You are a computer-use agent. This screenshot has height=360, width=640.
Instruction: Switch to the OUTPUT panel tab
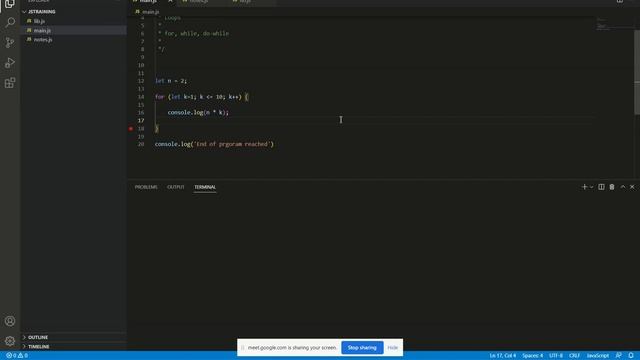tap(176, 187)
